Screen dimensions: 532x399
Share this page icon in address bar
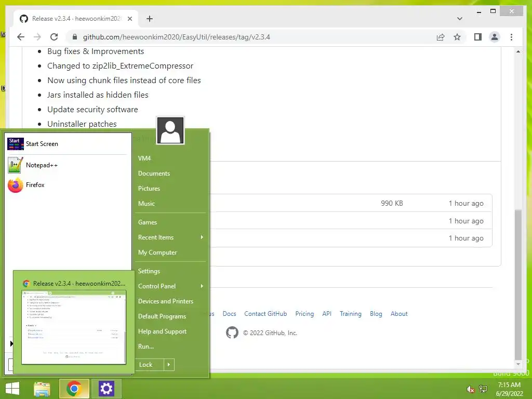(x=441, y=37)
